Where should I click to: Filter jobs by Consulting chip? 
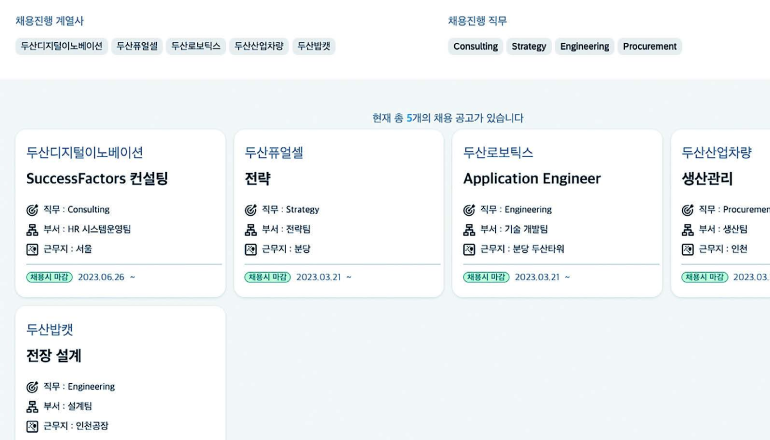coord(475,46)
